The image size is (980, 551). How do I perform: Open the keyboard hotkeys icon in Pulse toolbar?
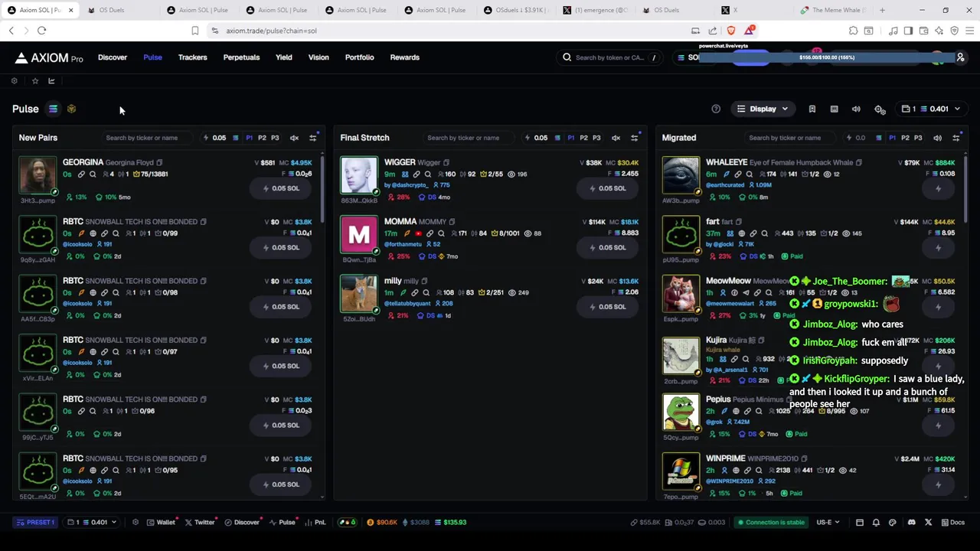834,109
